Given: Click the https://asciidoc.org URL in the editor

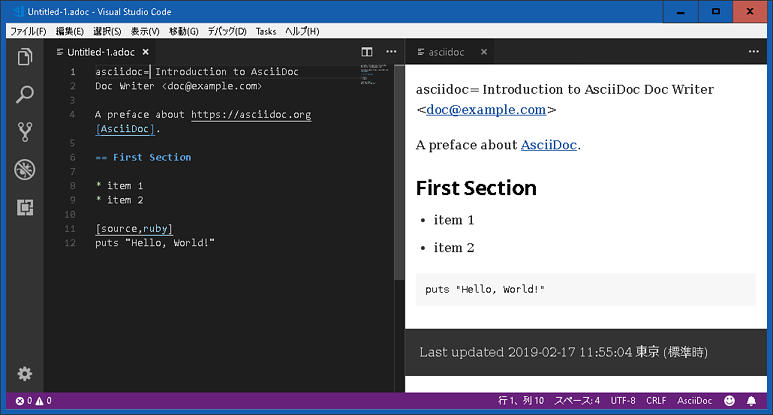Looking at the screenshot, I should point(251,114).
